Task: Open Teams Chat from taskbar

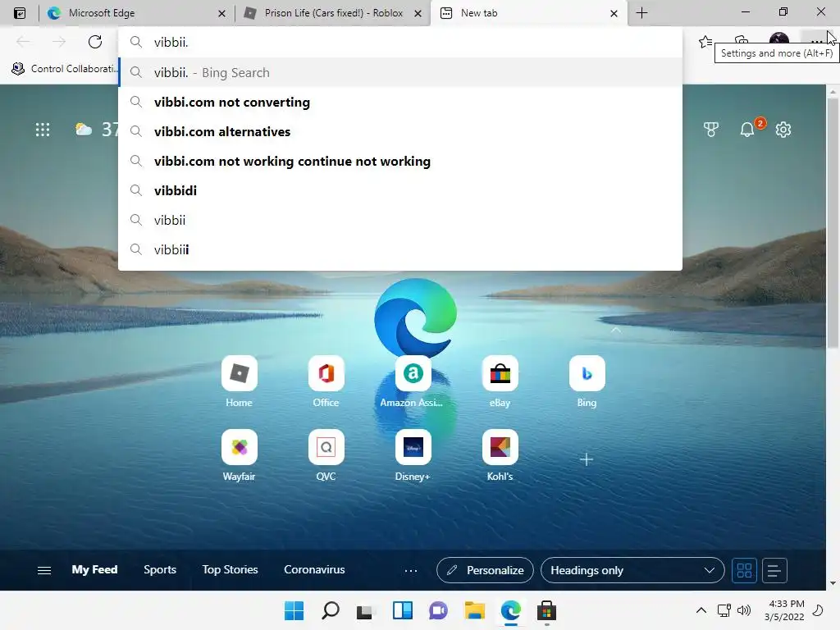Action: (438, 610)
